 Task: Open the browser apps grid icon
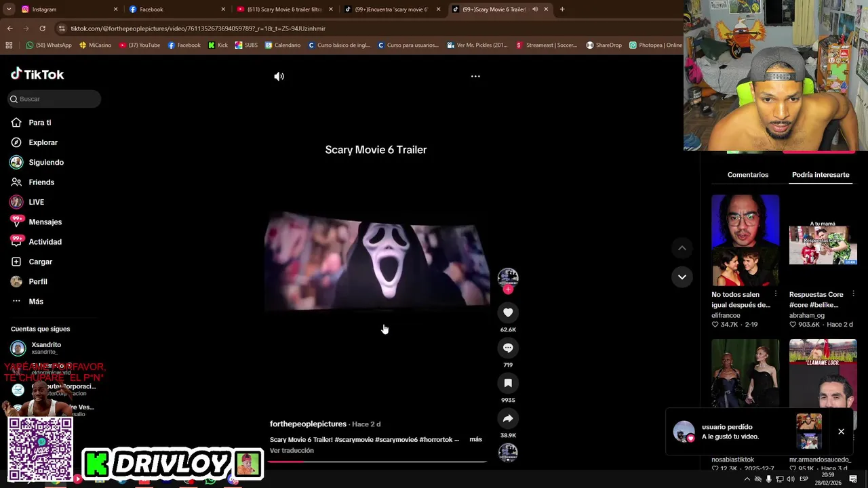[x=9, y=45]
